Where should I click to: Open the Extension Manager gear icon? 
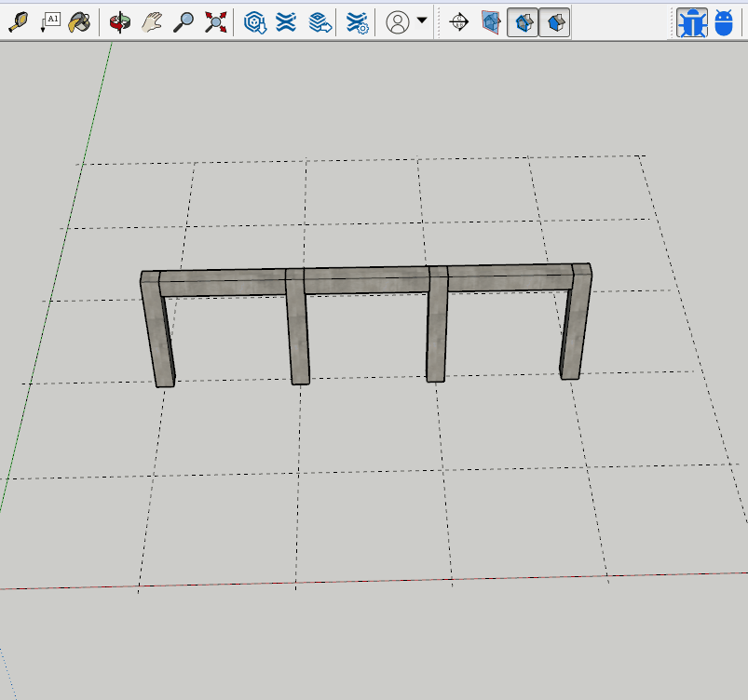(357, 22)
